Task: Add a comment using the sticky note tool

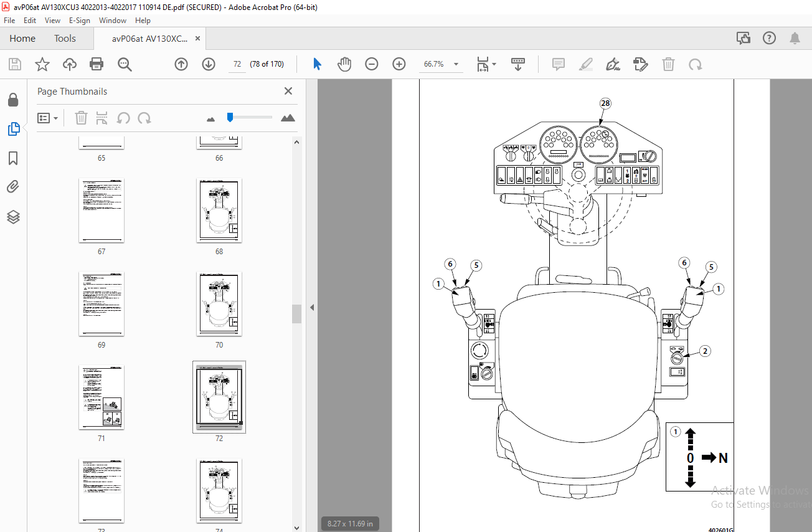Action: 559,64
